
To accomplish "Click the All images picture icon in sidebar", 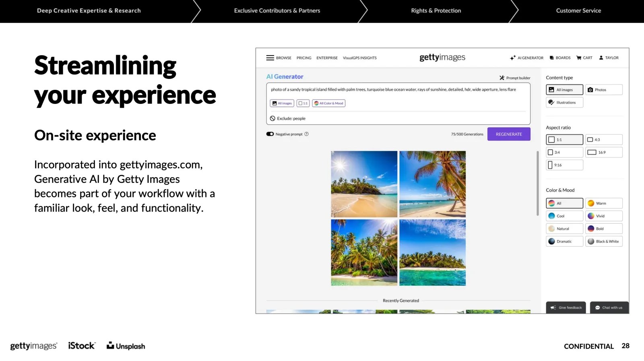I will coord(551,90).
